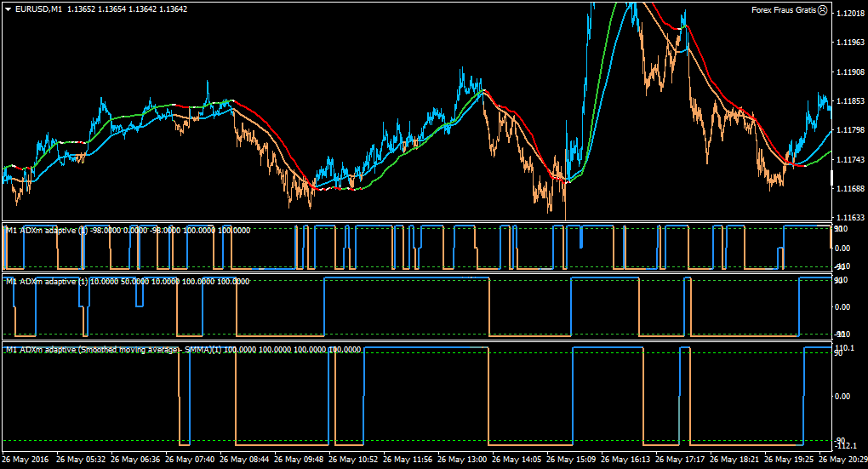
Task: Click the chart shift triangle beside EURUSD,M1
Action: click(9, 9)
